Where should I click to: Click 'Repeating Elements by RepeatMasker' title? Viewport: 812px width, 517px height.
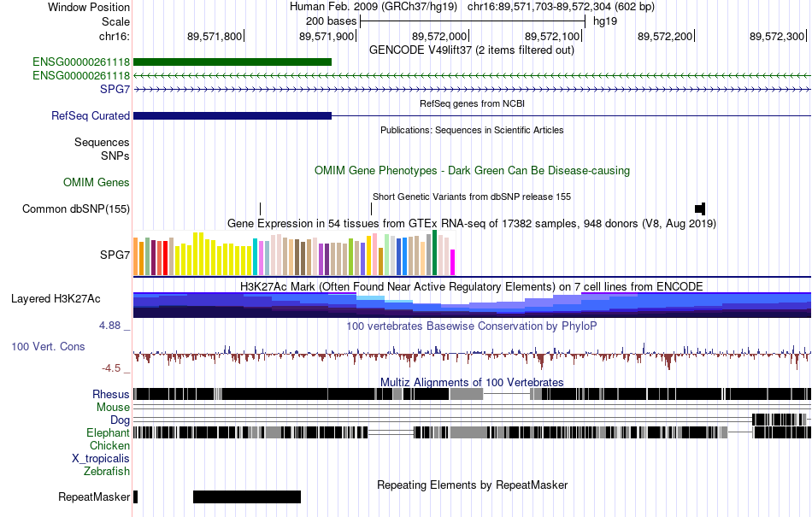[x=472, y=485]
